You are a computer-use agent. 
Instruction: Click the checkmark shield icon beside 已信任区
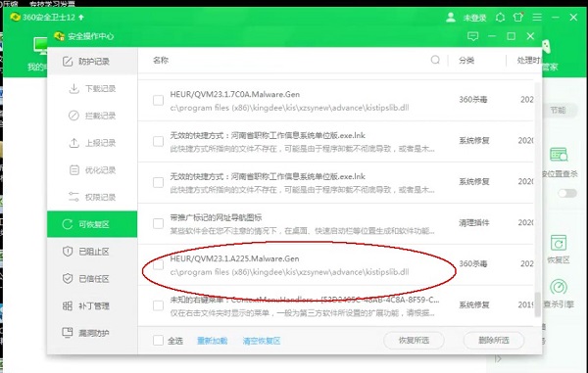68,279
